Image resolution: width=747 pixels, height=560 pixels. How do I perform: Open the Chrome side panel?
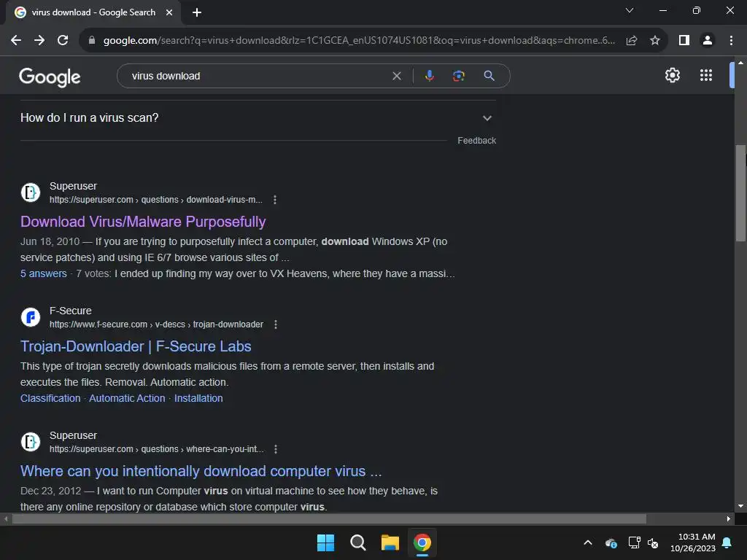click(x=684, y=41)
